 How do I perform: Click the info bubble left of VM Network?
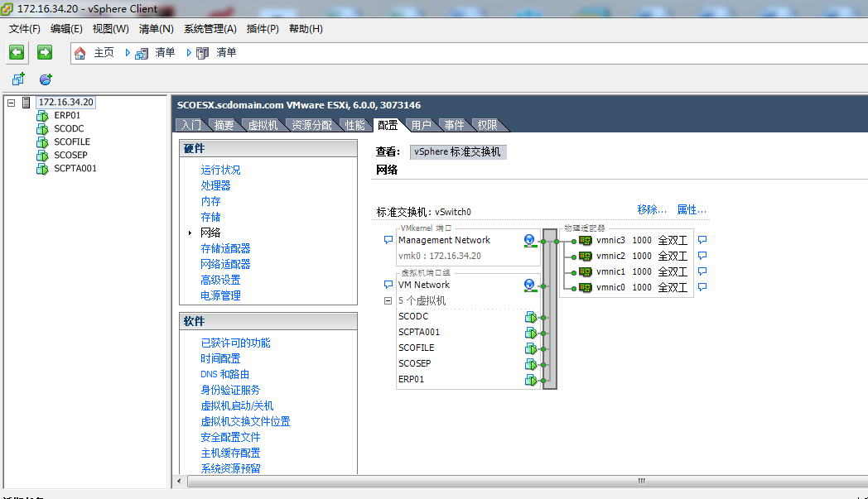388,285
